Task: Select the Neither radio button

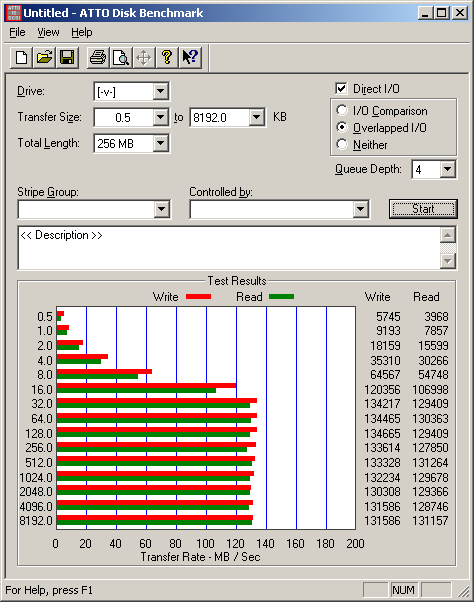Action: 342,144
